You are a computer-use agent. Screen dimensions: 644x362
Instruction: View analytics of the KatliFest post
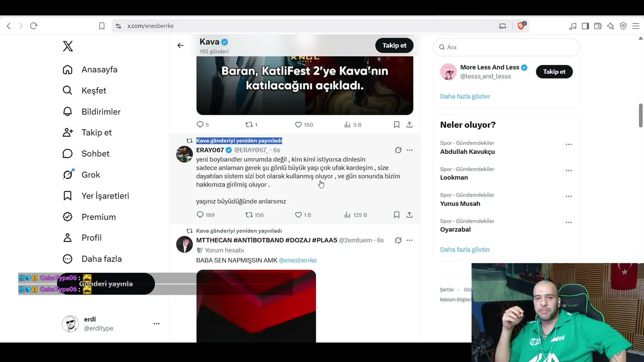[353, 125]
